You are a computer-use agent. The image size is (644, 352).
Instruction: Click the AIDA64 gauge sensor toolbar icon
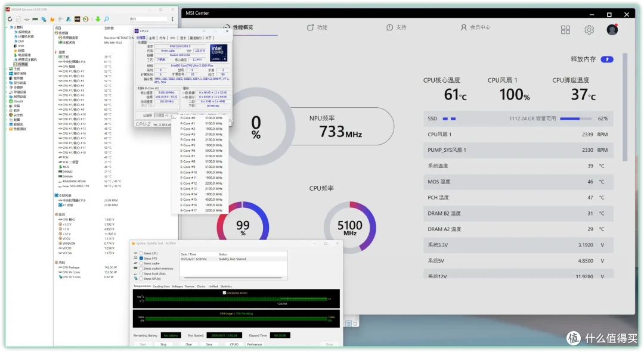(85, 19)
